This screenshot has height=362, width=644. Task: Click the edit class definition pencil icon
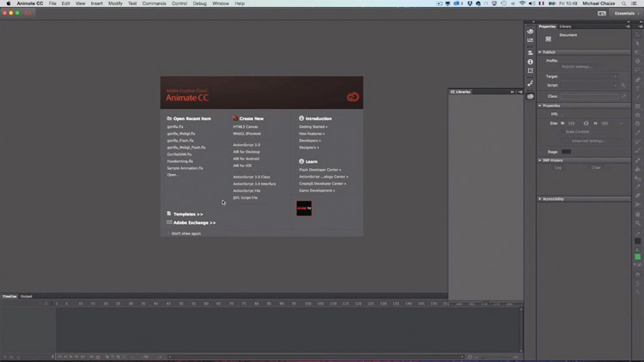623,96
